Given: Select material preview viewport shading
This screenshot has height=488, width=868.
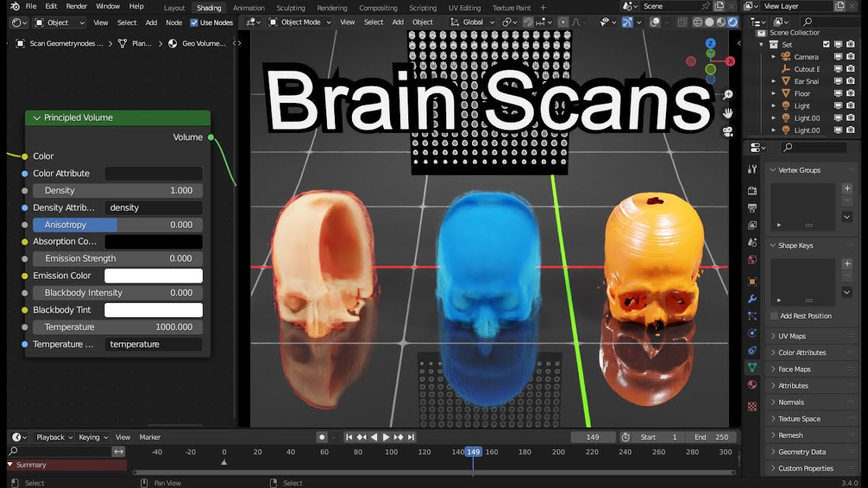Looking at the screenshot, I should [x=721, y=22].
